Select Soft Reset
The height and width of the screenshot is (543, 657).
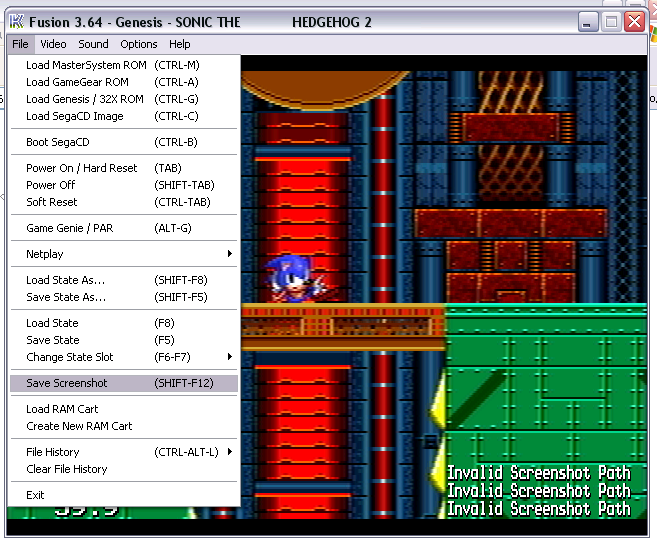124,202
